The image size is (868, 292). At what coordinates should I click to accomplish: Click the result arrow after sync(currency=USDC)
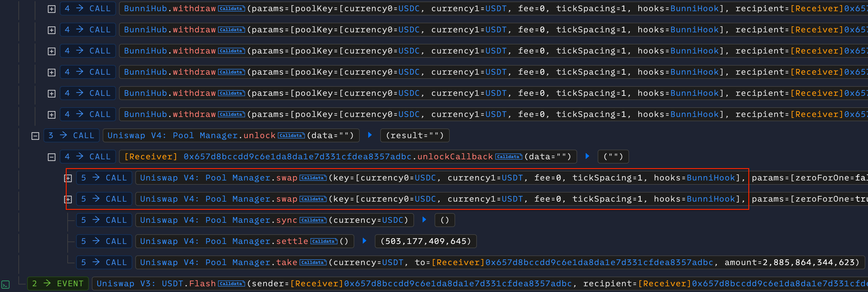pos(424,219)
